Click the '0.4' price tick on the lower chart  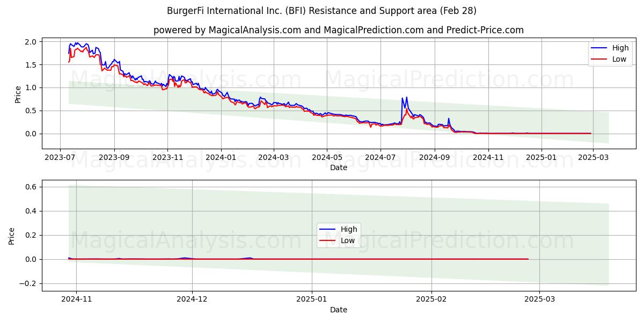click(31, 211)
